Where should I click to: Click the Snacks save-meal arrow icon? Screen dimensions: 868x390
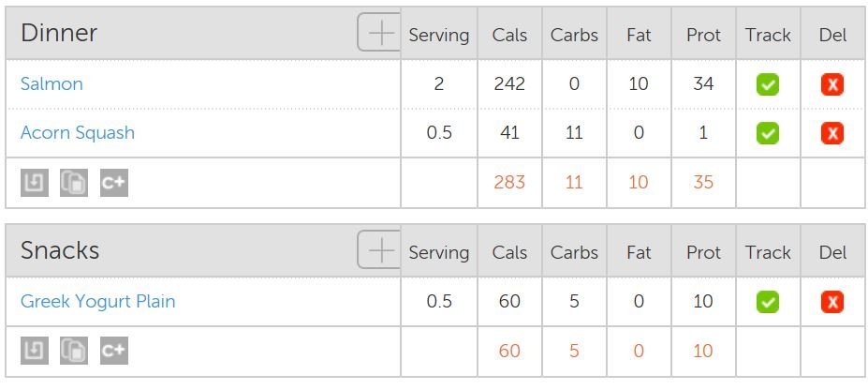coord(35,351)
